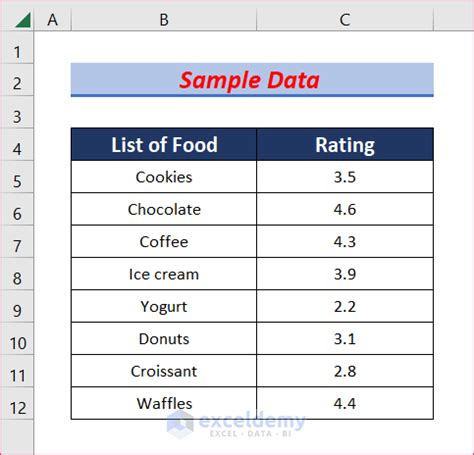Screen dimensions: 474x455
Task: Select row 2 header
Action: 17,80
